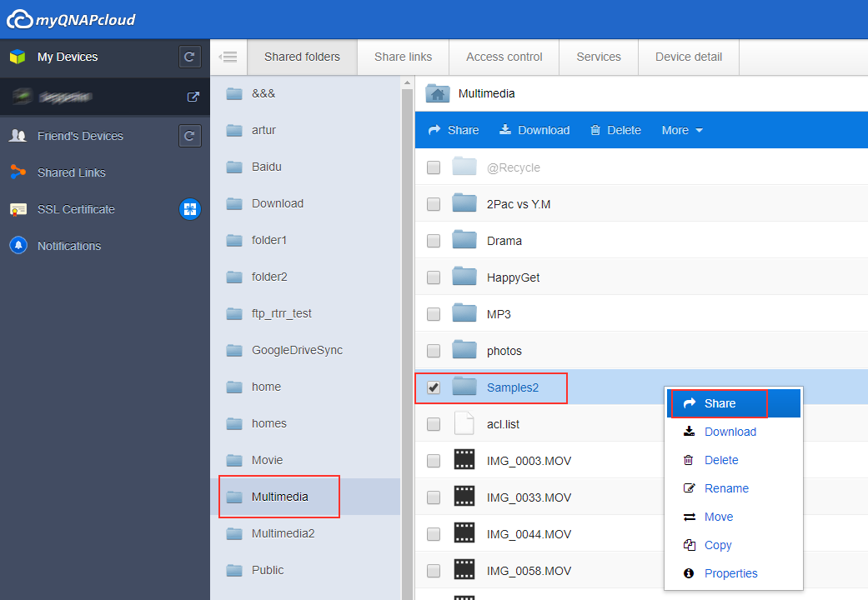The width and height of the screenshot is (868, 600).
Task: Click Download in the blue toolbar
Action: pyautogui.click(x=534, y=130)
